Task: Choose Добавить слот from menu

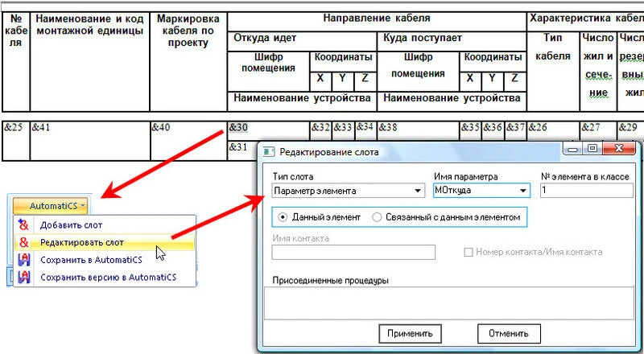Action: coord(71,224)
